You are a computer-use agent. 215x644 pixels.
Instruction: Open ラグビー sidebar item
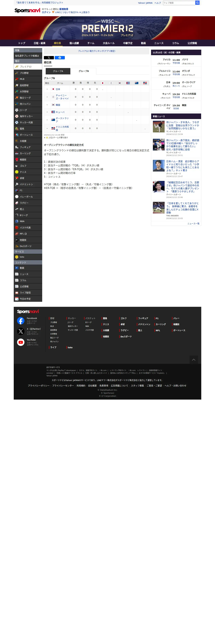(28, 203)
